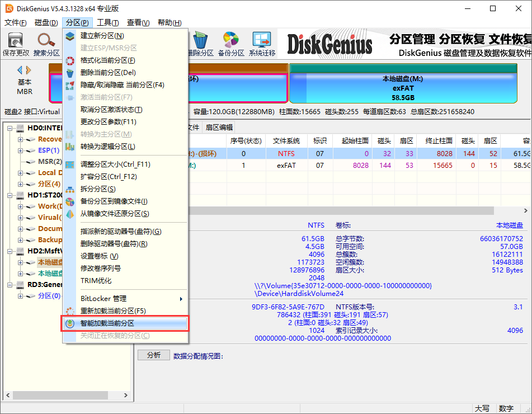Viewport: 532px width, 414px height.
Task: Select the exFAT row in partition table
Action: (360, 166)
